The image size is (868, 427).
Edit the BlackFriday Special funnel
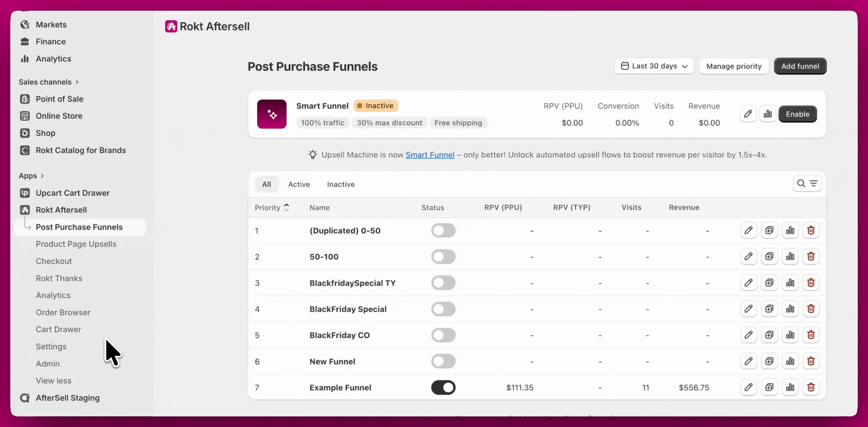click(x=748, y=309)
